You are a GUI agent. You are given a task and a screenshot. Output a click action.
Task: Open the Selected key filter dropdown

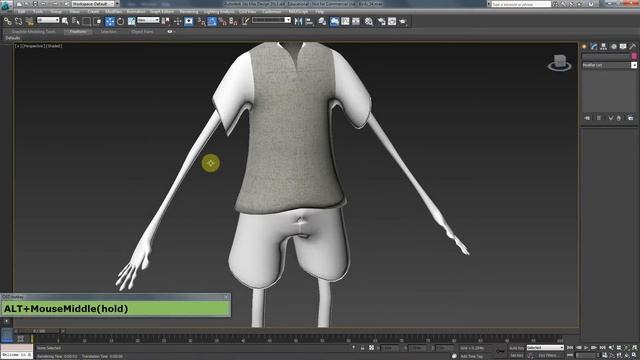(x=545, y=348)
